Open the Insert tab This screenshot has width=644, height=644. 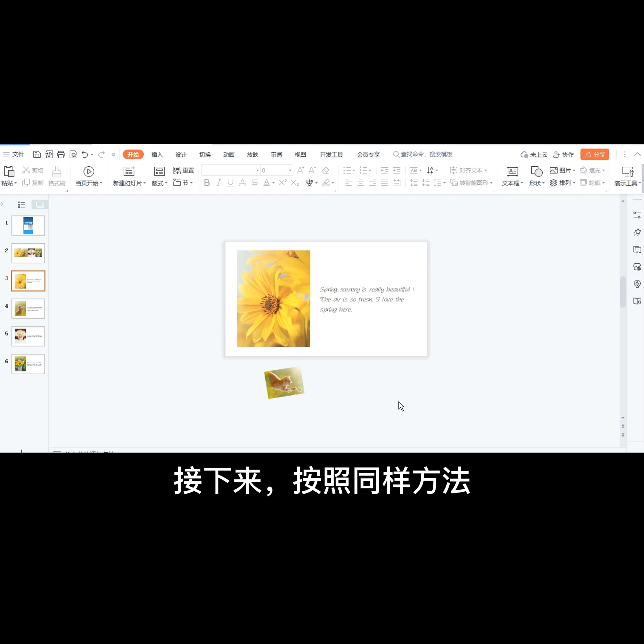coord(157,155)
